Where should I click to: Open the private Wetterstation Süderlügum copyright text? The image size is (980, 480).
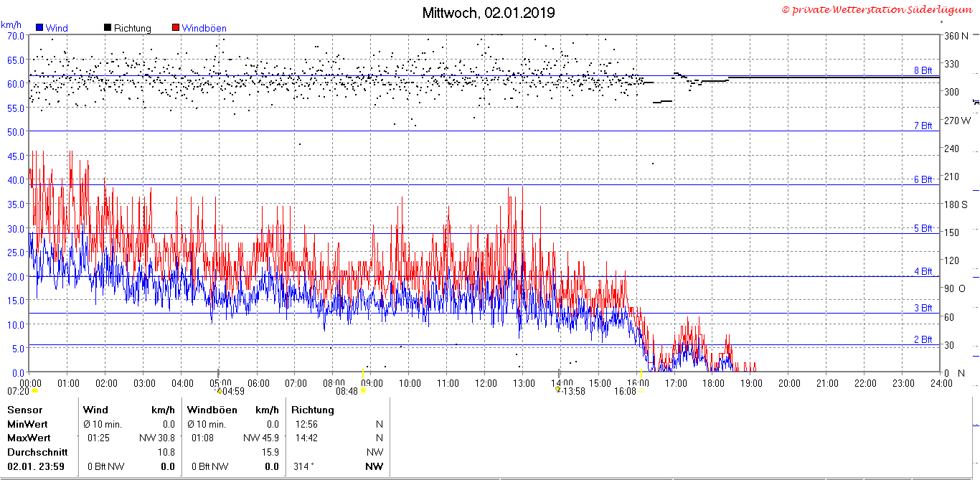(x=877, y=10)
